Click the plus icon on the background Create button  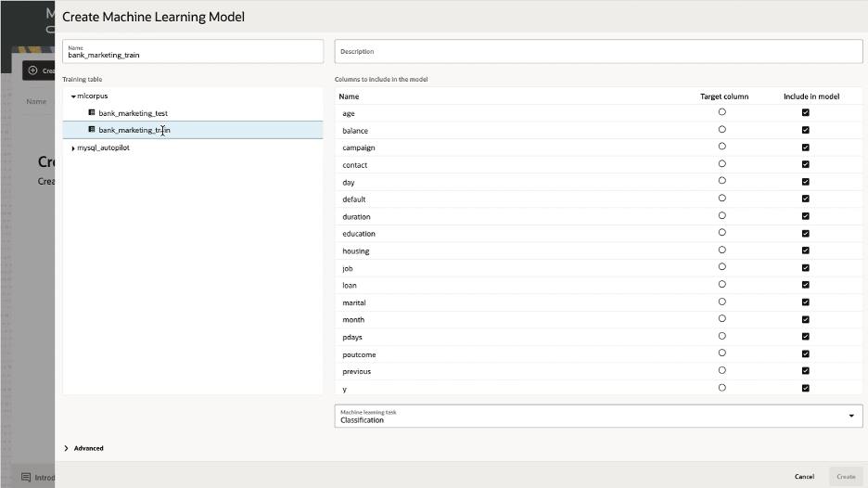pos(32,71)
